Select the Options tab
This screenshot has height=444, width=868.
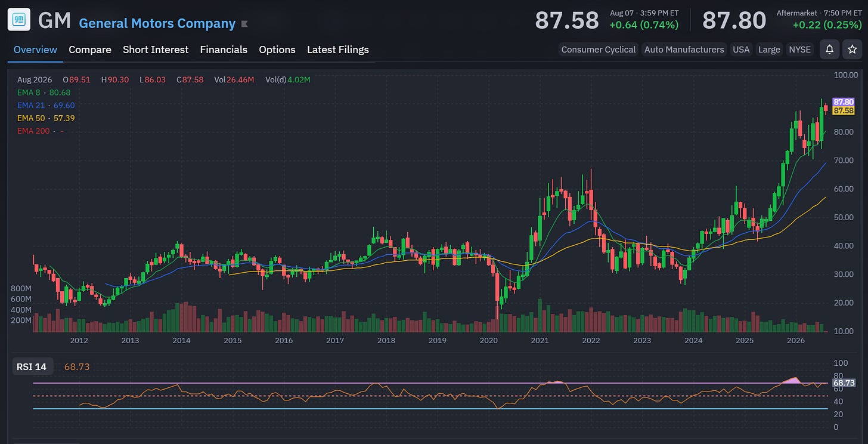(x=277, y=50)
